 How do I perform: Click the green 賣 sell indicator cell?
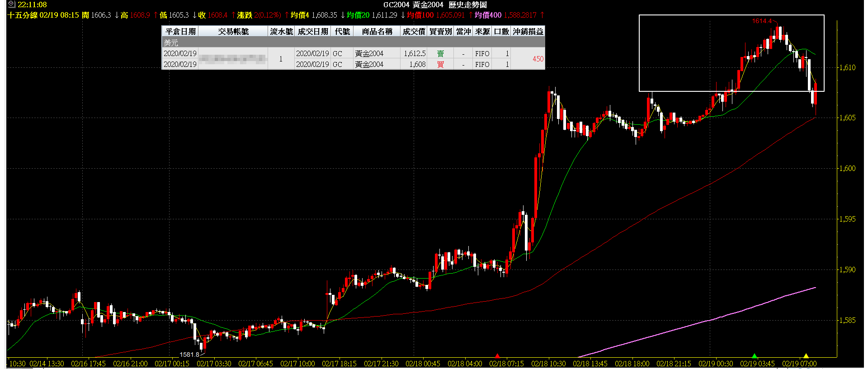click(x=440, y=53)
